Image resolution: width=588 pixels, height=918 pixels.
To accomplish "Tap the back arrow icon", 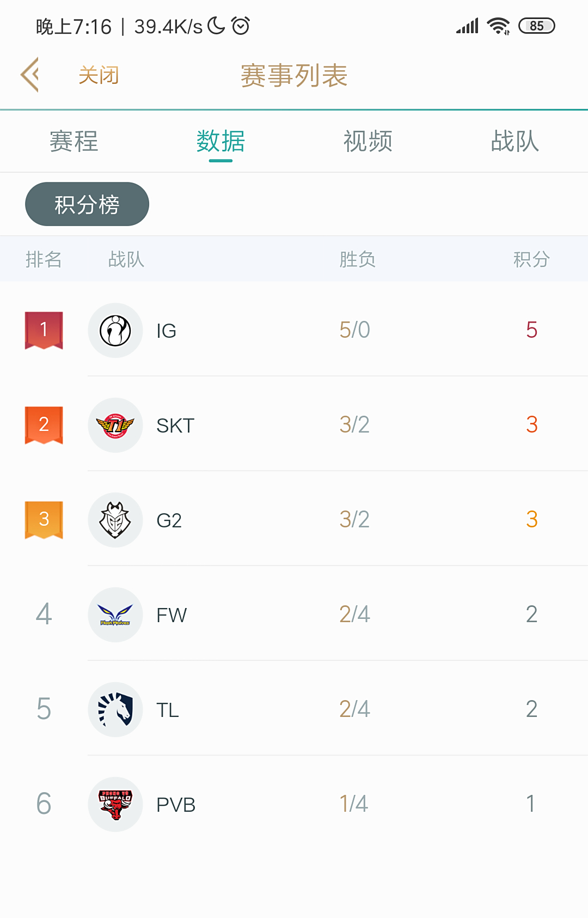I will coord(30,75).
